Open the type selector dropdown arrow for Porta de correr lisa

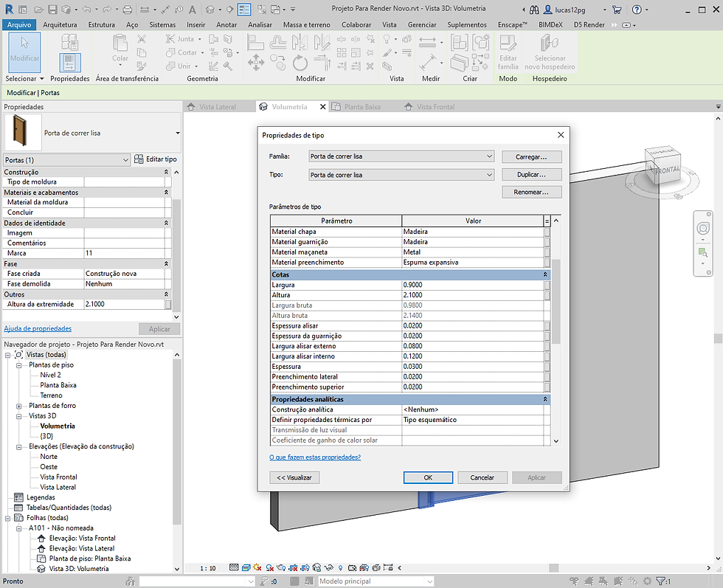(x=178, y=133)
